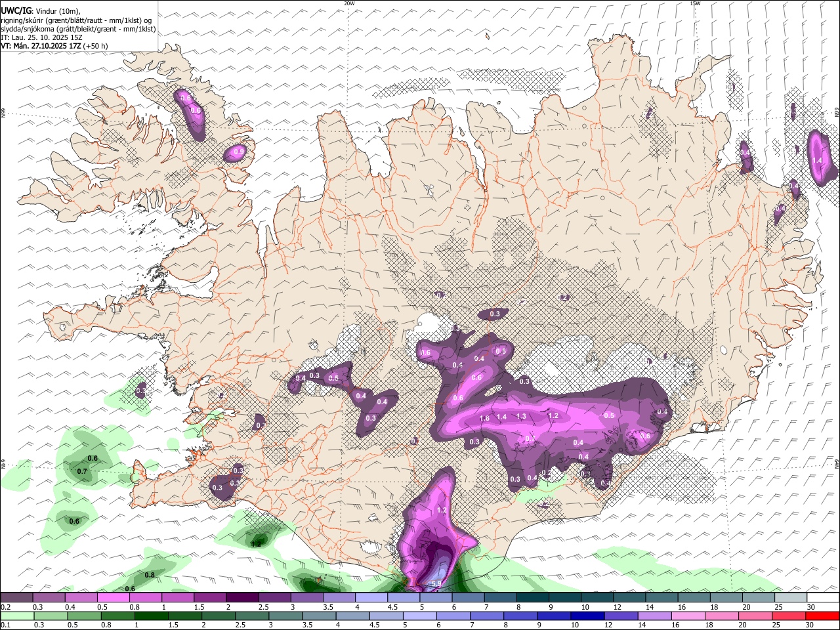Click the upper legend swatch labelled 4.5
The height and width of the screenshot is (630, 840).
click(404, 597)
